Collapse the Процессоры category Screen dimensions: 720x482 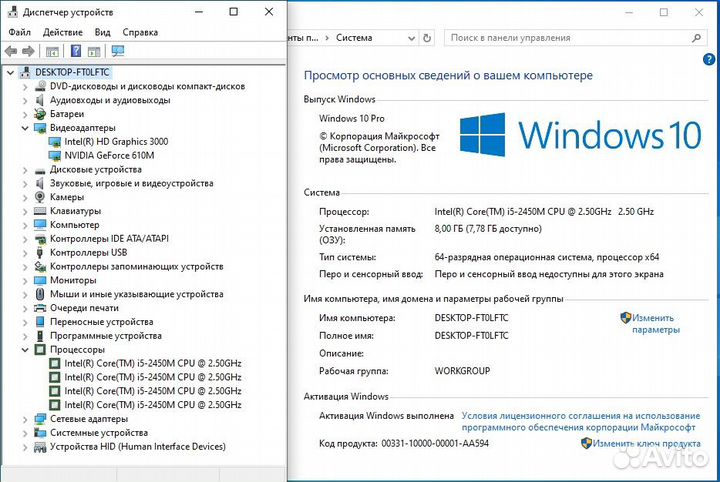pos(25,349)
